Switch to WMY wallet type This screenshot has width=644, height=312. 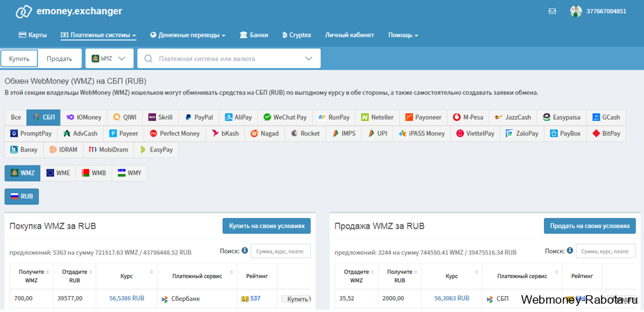click(x=129, y=173)
